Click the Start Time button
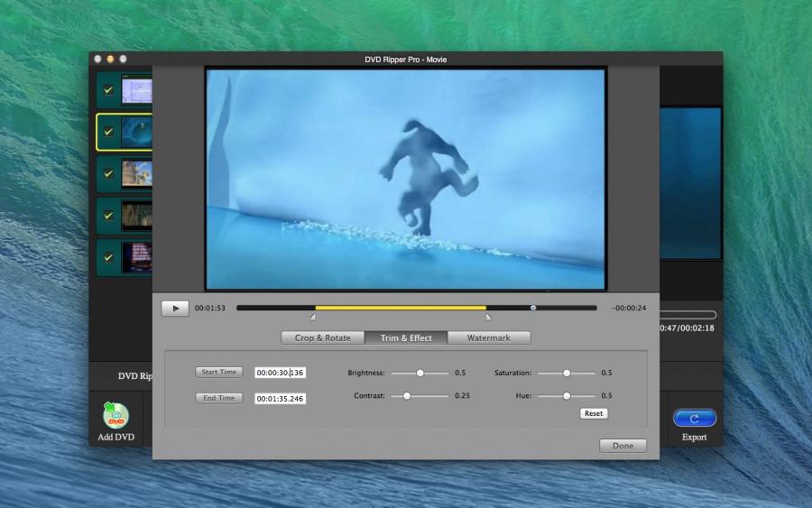 [x=219, y=372]
